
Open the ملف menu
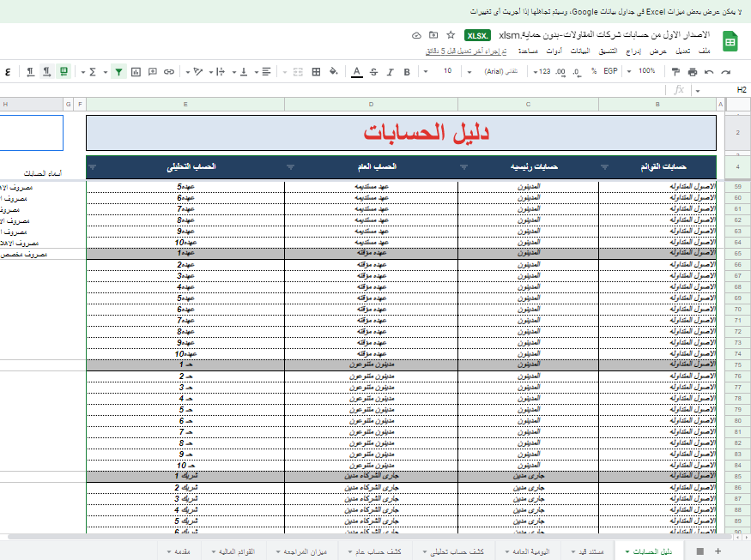(x=705, y=51)
